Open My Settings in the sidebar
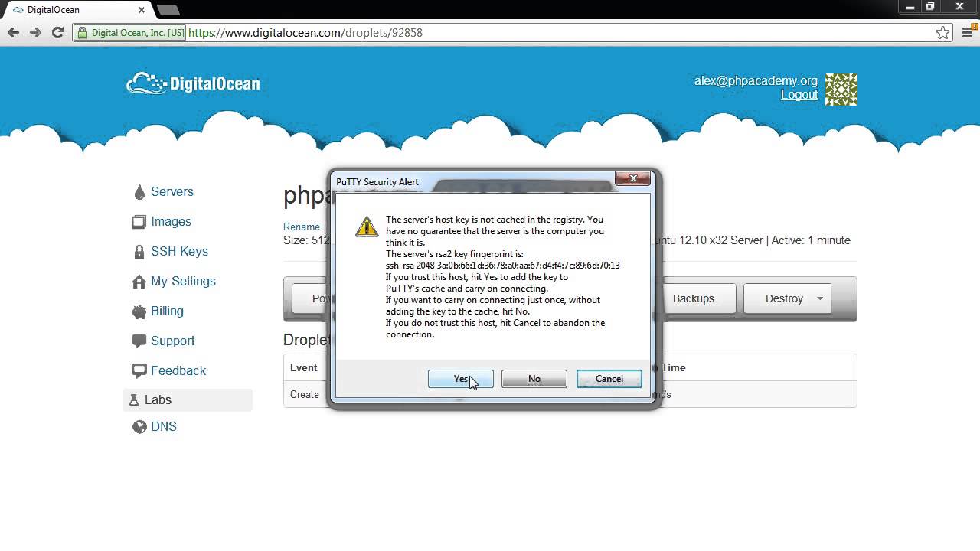The width and height of the screenshot is (980, 551). [x=183, y=281]
